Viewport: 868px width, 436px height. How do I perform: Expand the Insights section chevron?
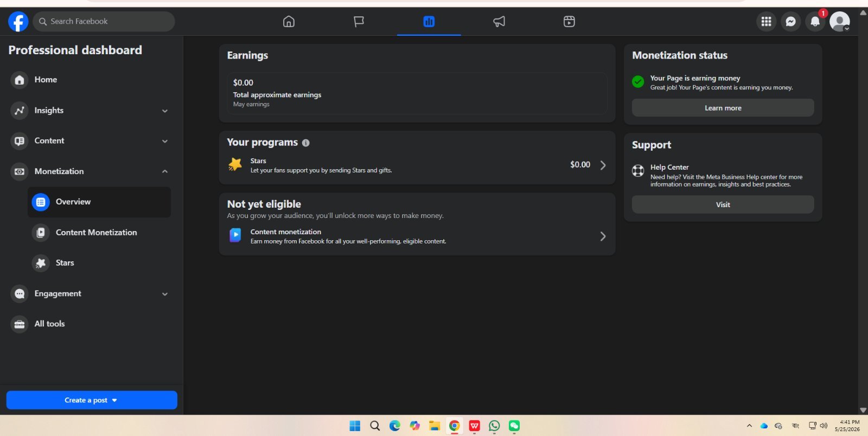(165, 111)
